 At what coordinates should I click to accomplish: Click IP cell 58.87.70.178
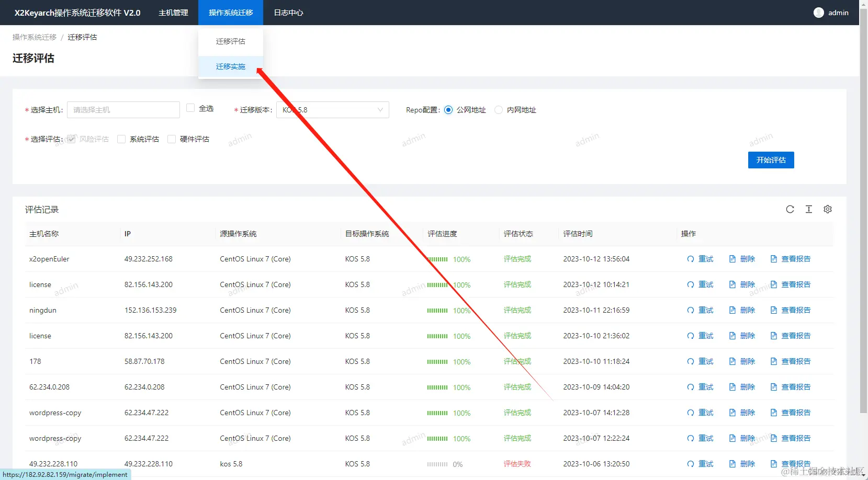[x=144, y=361]
